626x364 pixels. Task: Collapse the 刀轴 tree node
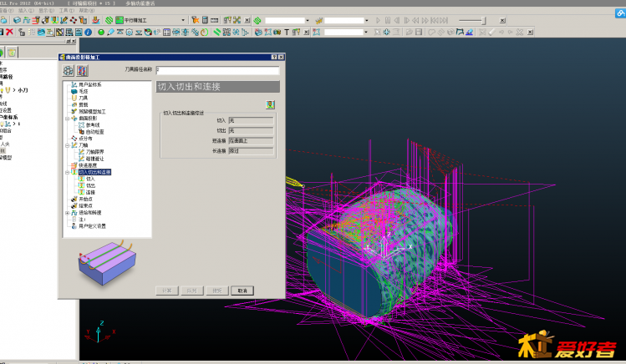tap(67, 145)
